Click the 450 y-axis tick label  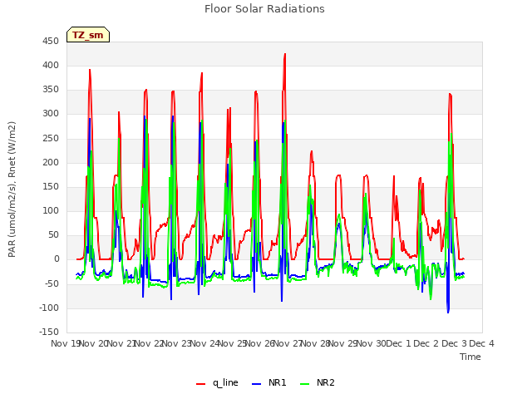click(x=51, y=42)
